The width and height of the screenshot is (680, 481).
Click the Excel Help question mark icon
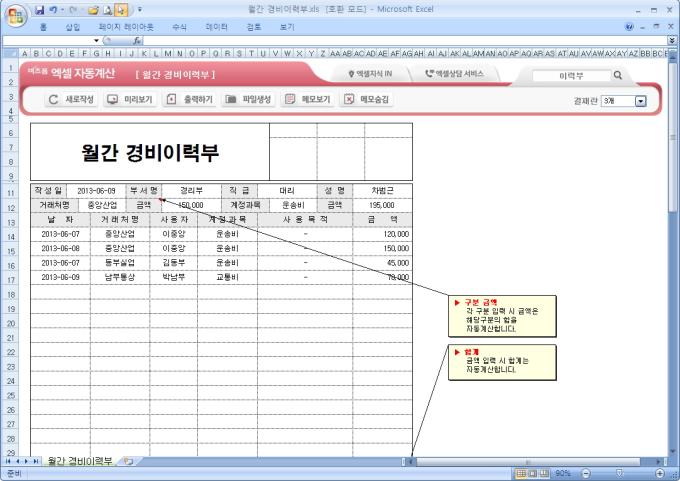pyautogui.click(x=629, y=27)
